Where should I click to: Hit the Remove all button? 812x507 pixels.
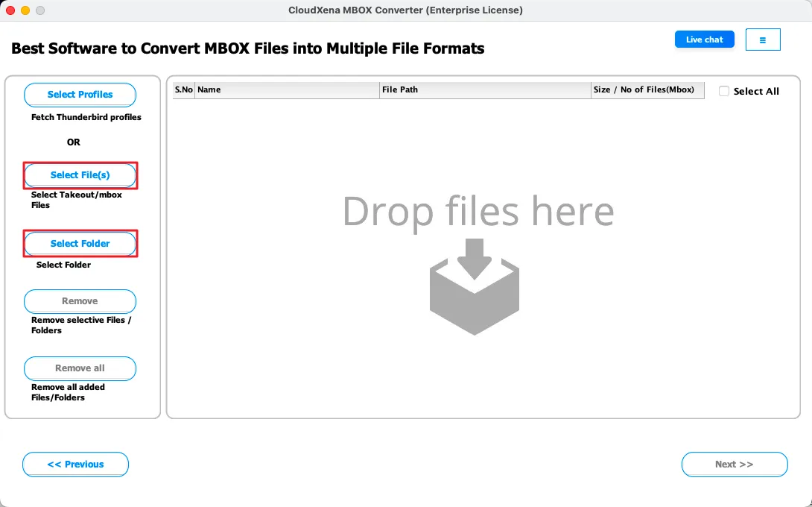pos(80,368)
